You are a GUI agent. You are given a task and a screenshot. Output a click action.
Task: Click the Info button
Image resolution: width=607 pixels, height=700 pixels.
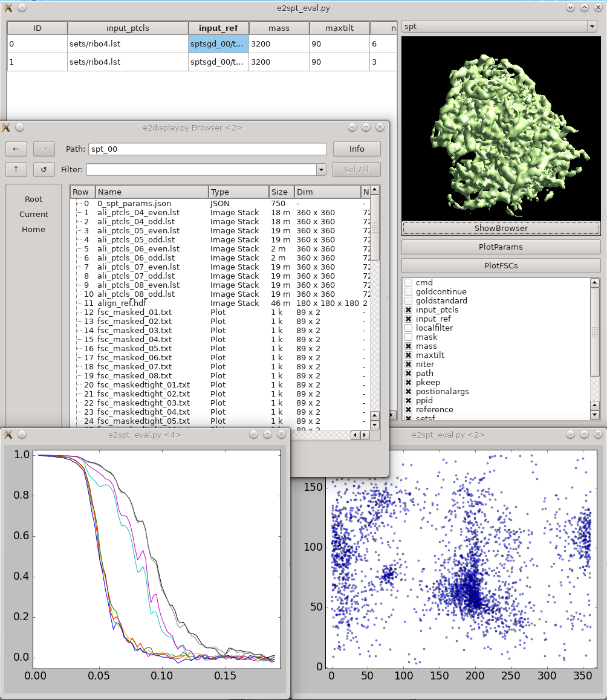click(356, 149)
